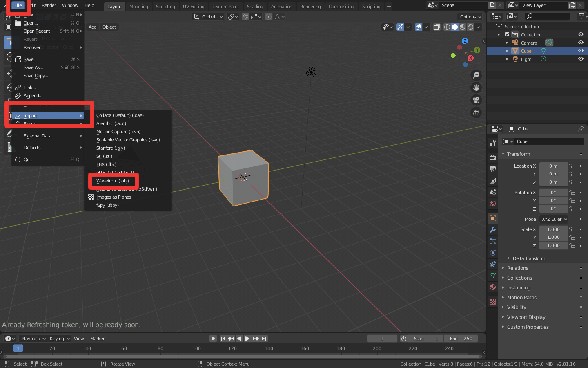Select wireframe viewport shading

coord(447,27)
